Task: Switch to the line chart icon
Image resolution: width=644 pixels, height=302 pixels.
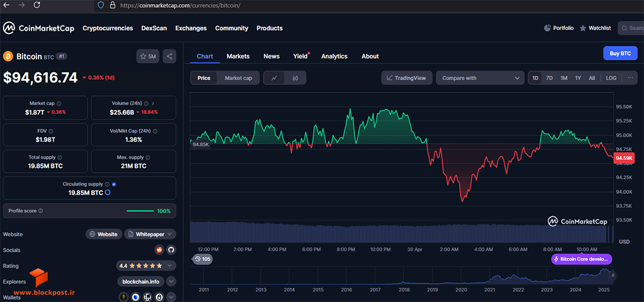Action: 274,78
